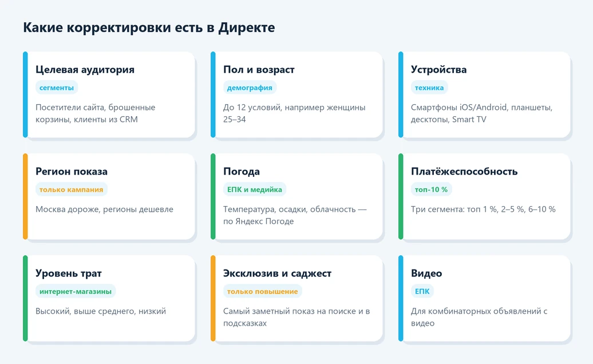Select the "Платёжеспособность" card title
The image size is (593, 364).
464,172
